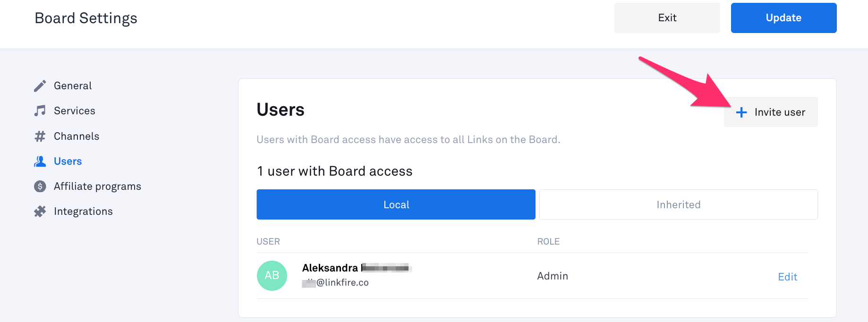868x322 pixels.
Task: Open General settings section
Action: coord(73,86)
